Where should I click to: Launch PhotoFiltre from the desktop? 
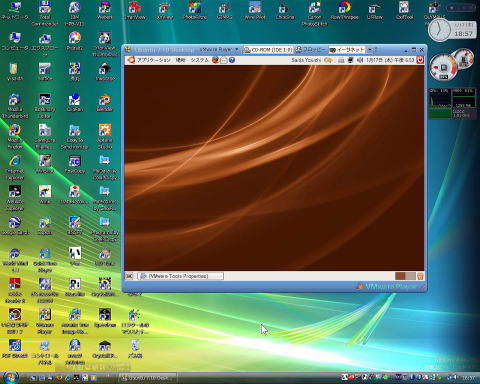coord(195,11)
